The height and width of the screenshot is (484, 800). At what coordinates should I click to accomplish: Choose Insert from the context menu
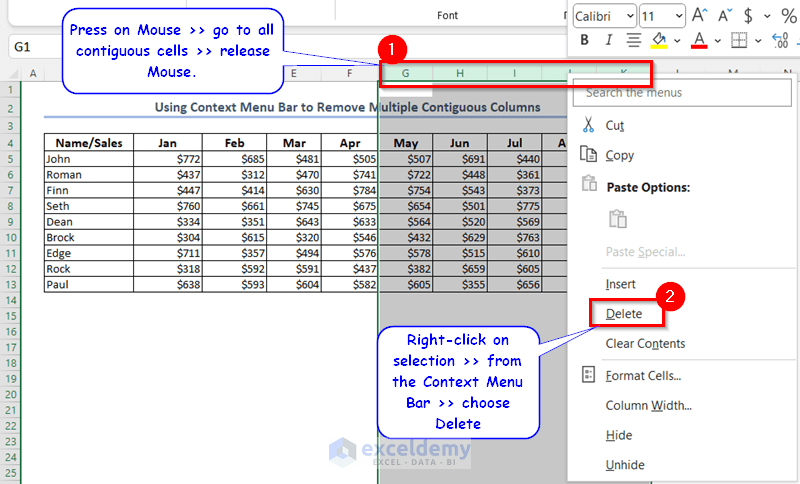pyautogui.click(x=620, y=284)
